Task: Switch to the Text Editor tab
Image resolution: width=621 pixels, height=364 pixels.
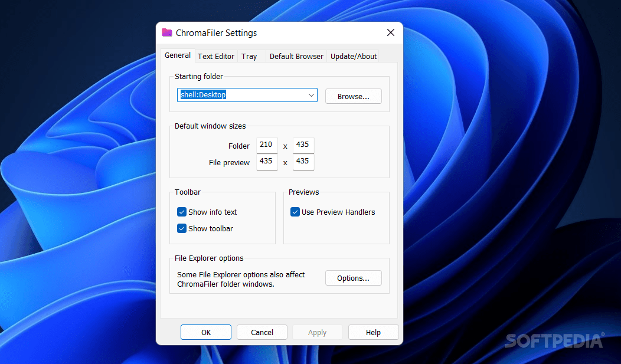Action: point(216,56)
